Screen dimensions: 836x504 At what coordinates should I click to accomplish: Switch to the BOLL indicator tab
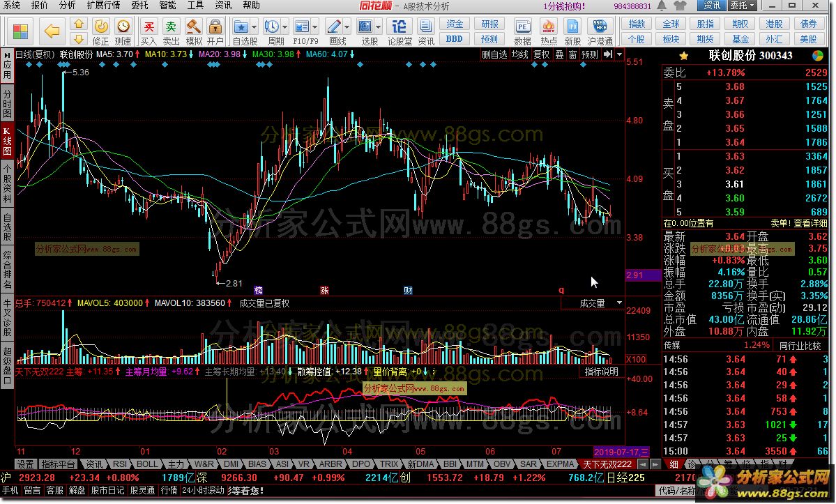(x=147, y=464)
